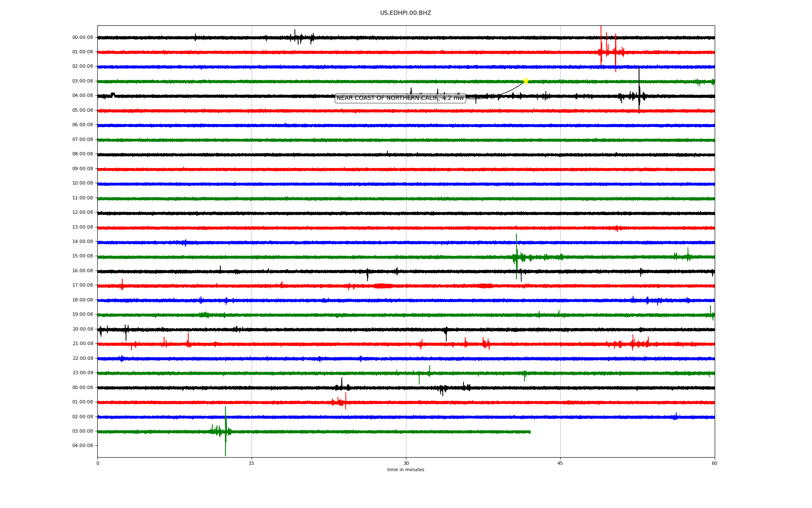This screenshot has width=812, height=508.
Task: Click the red trace at hour 17:00:08
Action: click(x=406, y=286)
